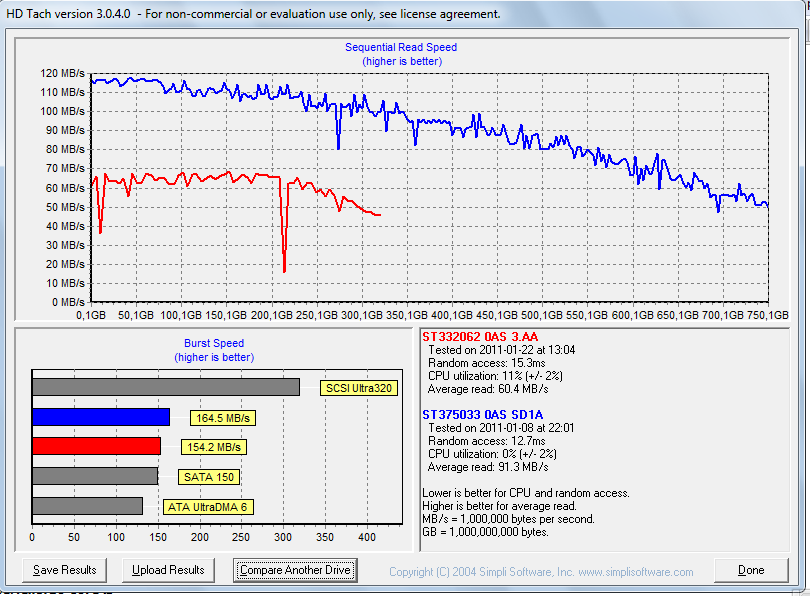The width and height of the screenshot is (810, 596).
Task: Click Compare Another Drive button
Action: pos(295,570)
